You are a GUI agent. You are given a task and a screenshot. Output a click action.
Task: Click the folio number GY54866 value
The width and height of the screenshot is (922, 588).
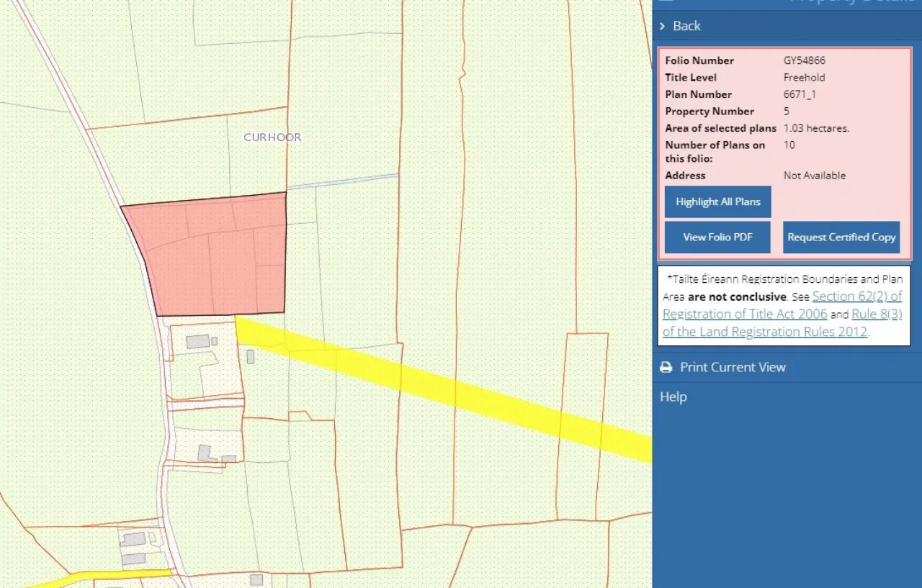pyautogui.click(x=804, y=60)
